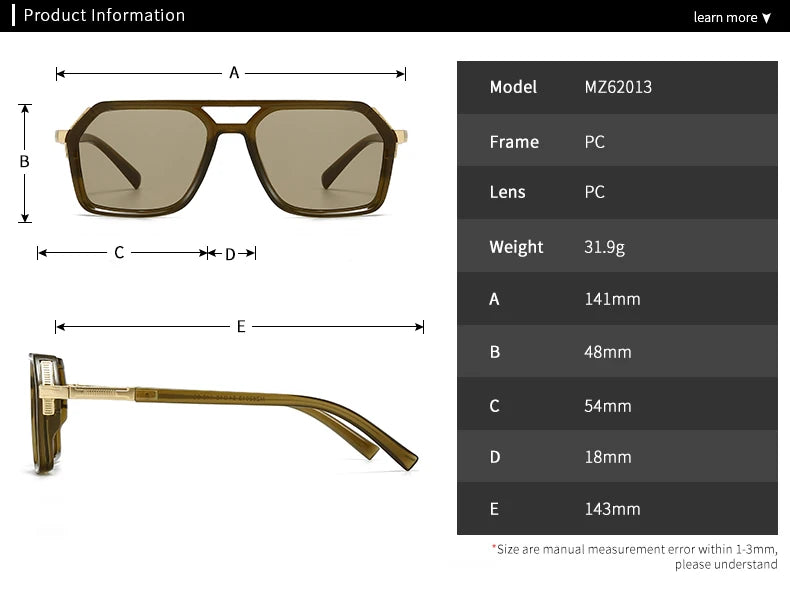
Task: Click the "Lens" row label
Action: 507,192
